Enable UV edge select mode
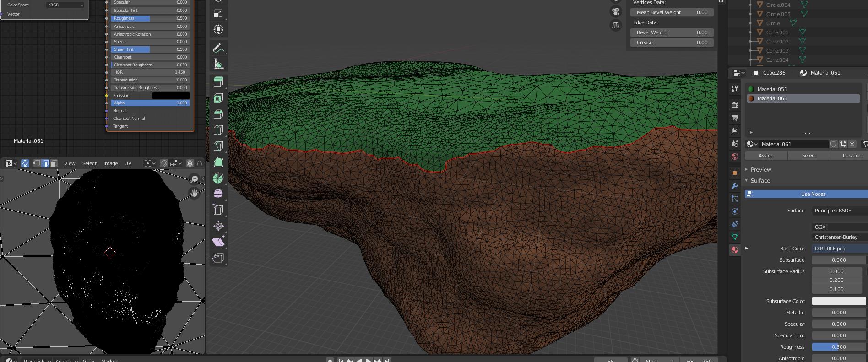Image resolution: width=868 pixels, height=362 pixels. (45, 163)
